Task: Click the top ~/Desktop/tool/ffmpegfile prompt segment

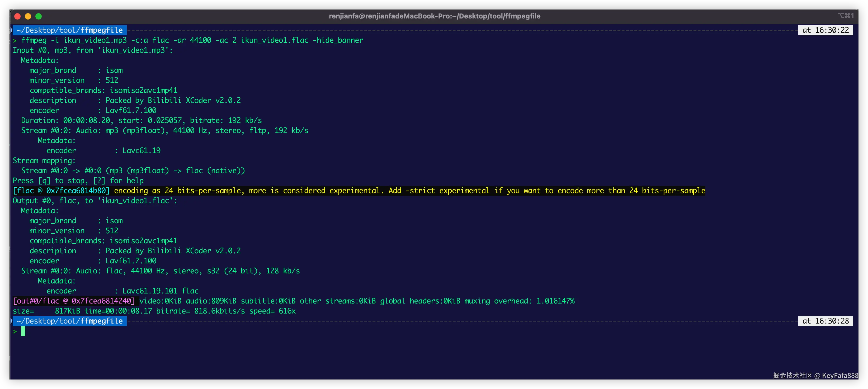Action: 69,30
